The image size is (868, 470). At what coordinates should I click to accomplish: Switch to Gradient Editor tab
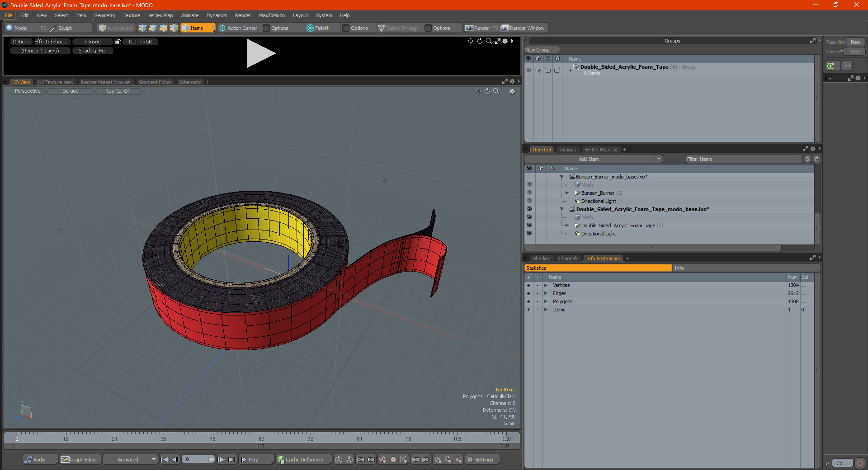pyautogui.click(x=155, y=82)
